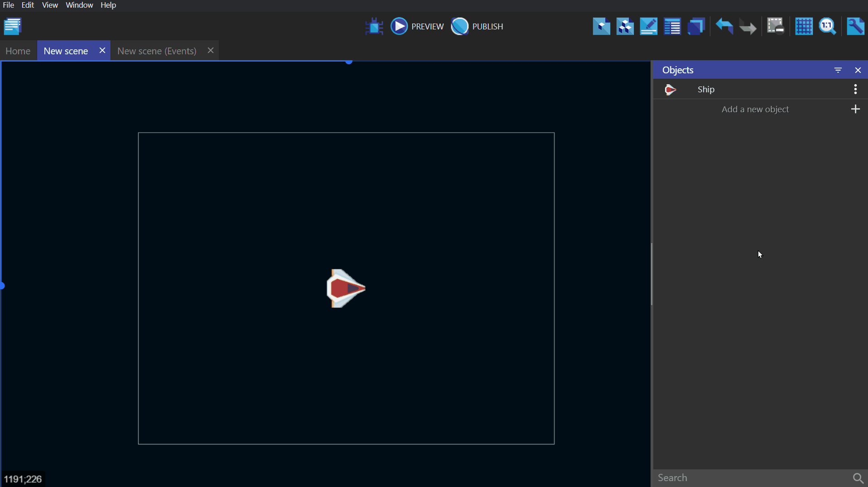Screen dimensions: 868x487
Task: Open the File menu
Action: coord(9,5)
